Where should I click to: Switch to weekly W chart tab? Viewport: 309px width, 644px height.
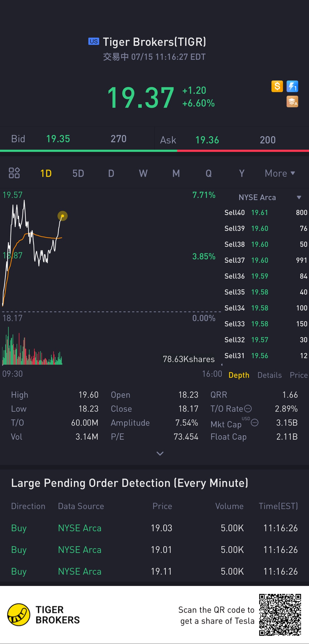coord(143,173)
